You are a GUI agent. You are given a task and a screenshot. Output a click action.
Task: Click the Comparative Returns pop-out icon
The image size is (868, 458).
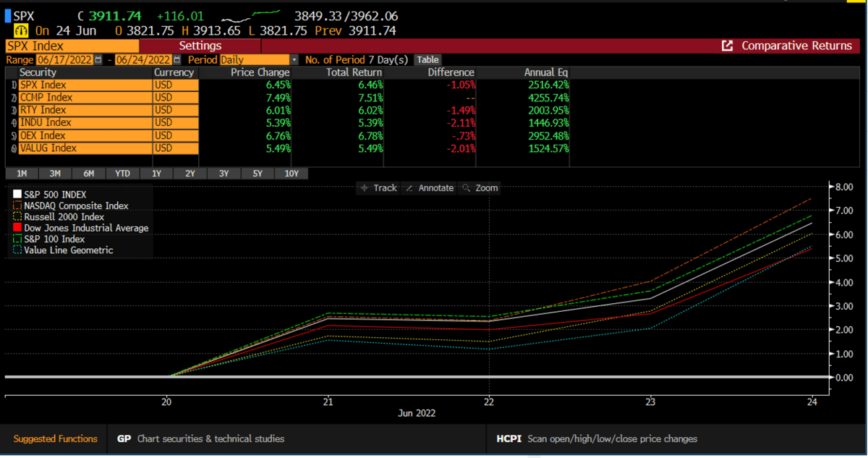click(728, 46)
